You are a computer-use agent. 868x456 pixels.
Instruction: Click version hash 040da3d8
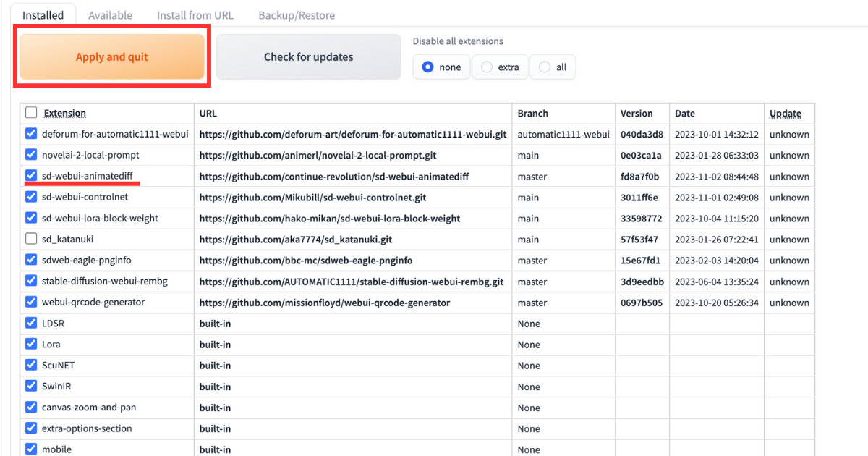click(642, 135)
